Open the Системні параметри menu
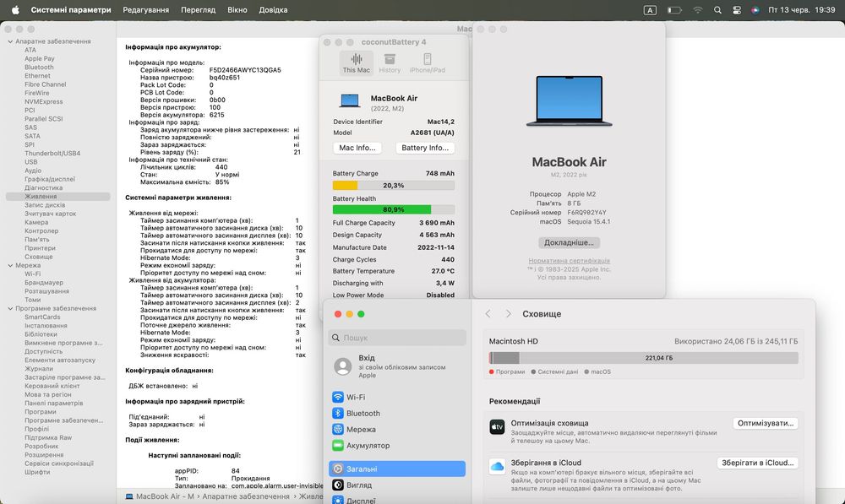845x504 pixels. (71, 9)
